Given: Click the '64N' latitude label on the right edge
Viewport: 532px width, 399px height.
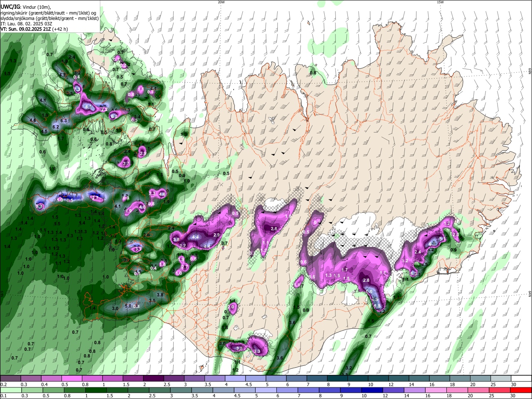Looking at the screenshot, I should (x=530, y=294).
